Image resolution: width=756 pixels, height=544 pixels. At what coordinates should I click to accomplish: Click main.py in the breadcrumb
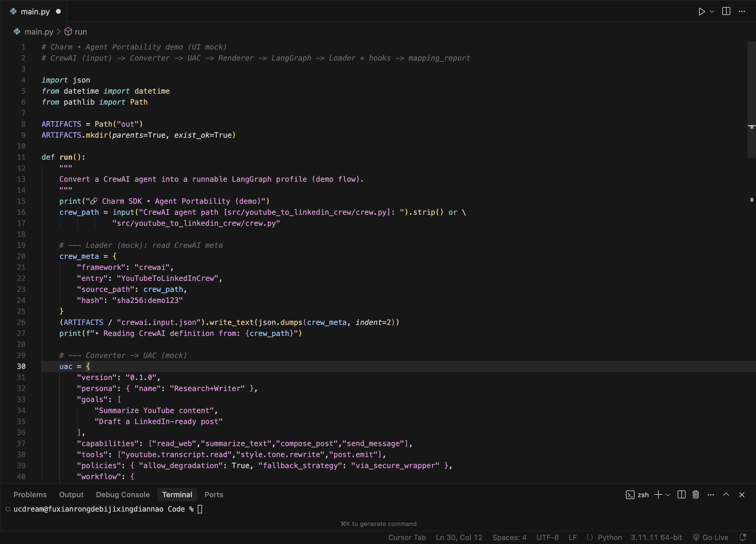(x=39, y=32)
